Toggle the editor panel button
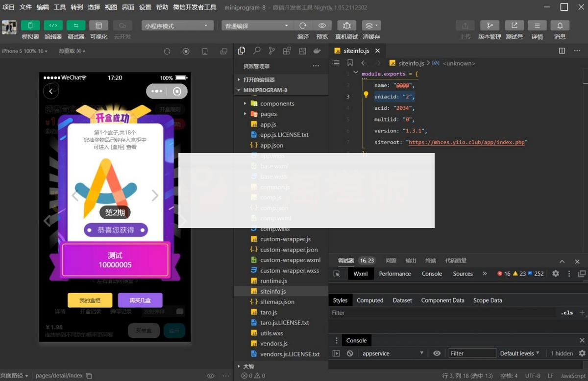The width and height of the screenshot is (588, 381). point(53,25)
